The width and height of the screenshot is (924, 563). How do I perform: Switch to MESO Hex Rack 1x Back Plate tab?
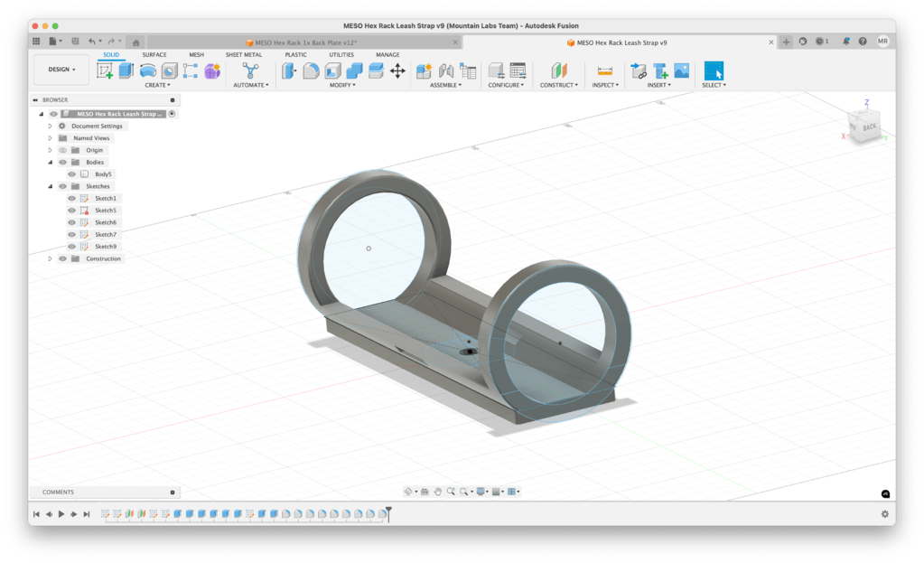point(304,42)
